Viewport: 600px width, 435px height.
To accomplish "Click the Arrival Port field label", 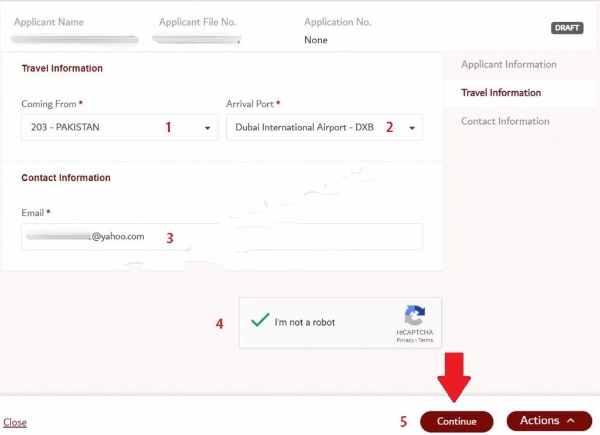I will coord(250,104).
